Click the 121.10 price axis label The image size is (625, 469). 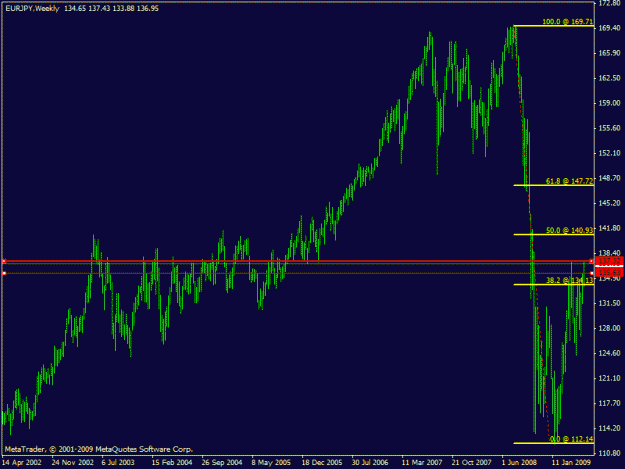[x=609, y=378]
